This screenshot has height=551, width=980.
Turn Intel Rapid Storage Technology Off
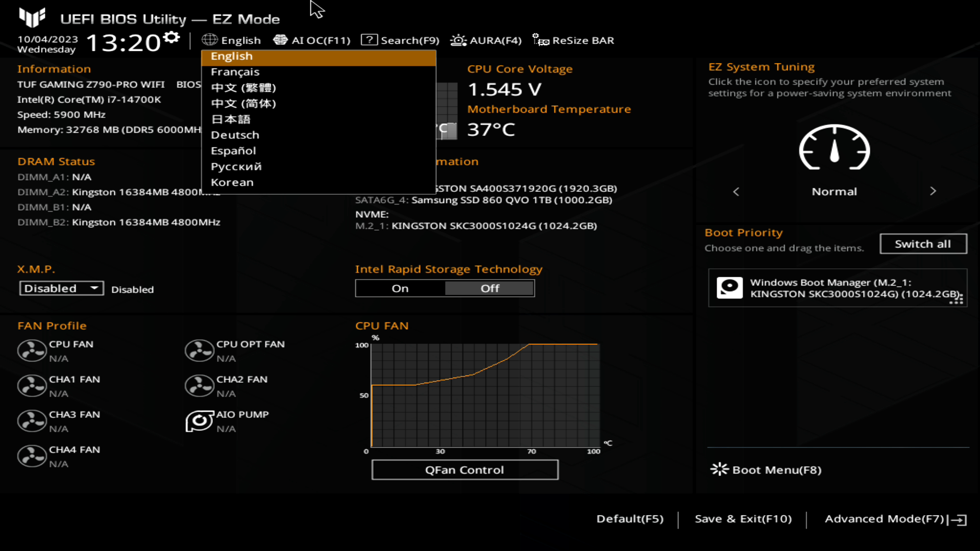[x=489, y=288]
